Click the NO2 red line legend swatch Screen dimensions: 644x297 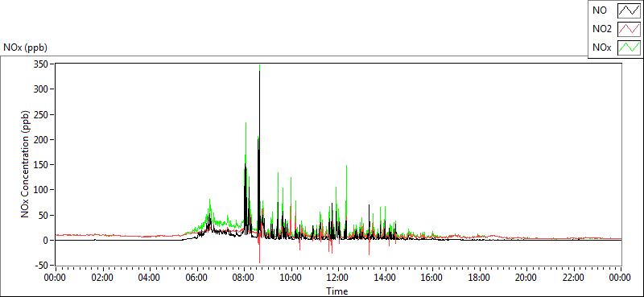[630, 29]
